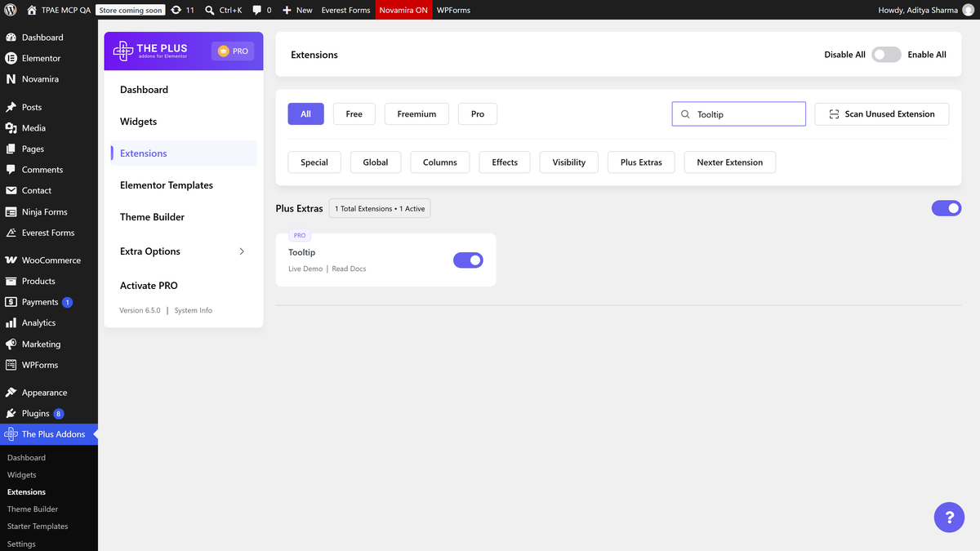Toggle the Plus Extras section switch
The height and width of the screenshot is (551, 980).
point(947,208)
